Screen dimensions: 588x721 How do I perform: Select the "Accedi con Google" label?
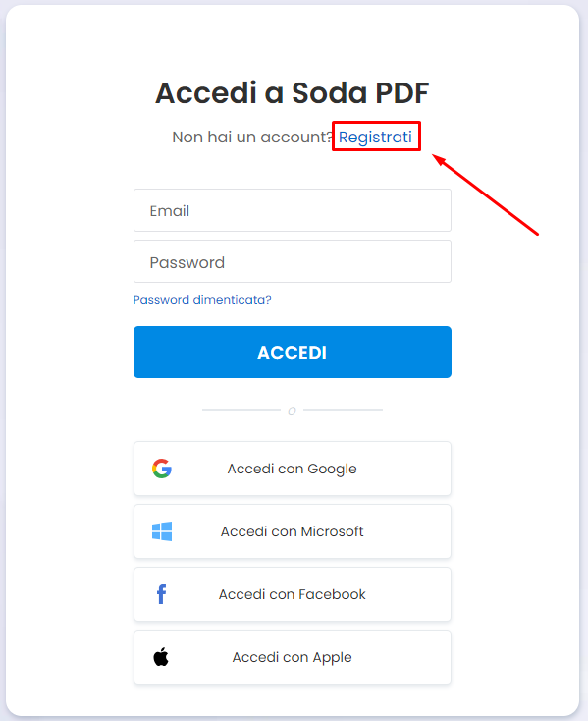pyautogui.click(x=293, y=469)
